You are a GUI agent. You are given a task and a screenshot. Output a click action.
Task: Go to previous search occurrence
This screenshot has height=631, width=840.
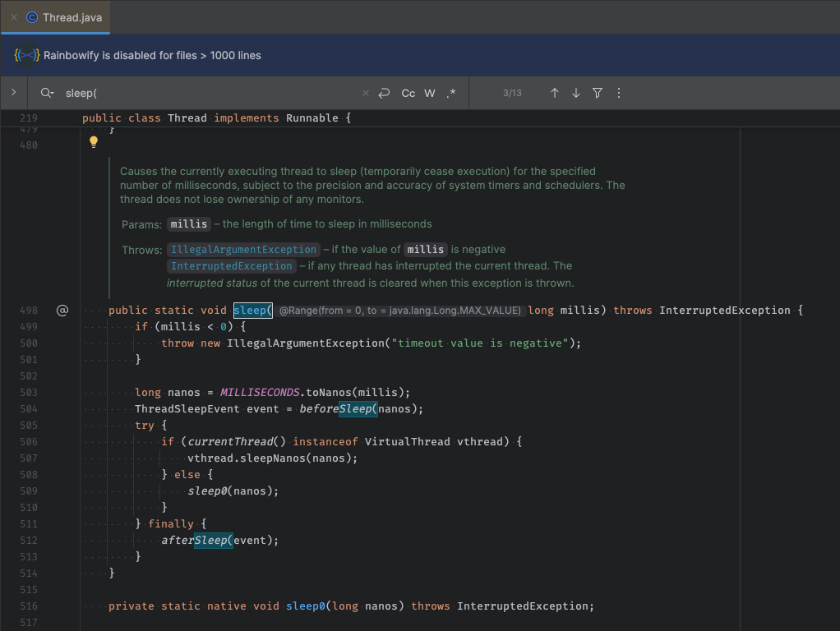[x=555, y=93]
